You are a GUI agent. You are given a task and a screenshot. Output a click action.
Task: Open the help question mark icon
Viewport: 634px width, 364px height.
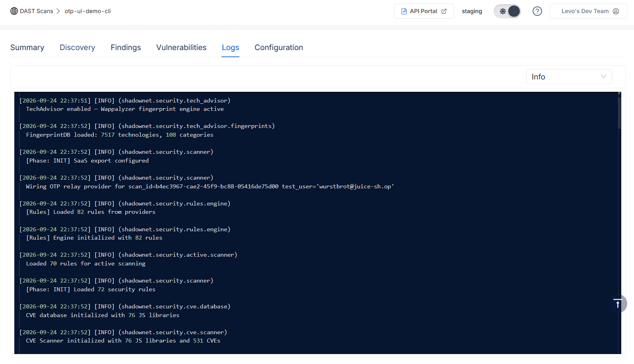537,11
